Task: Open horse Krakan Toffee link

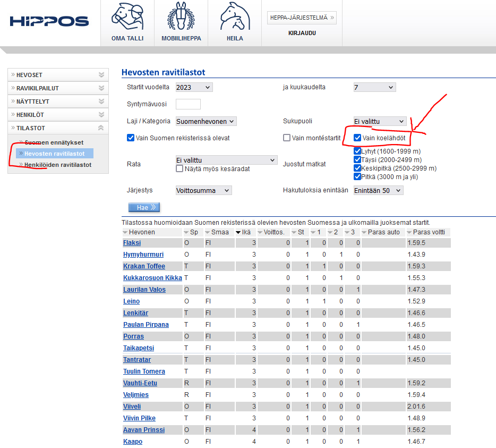Action: click(x=144, y=266)
